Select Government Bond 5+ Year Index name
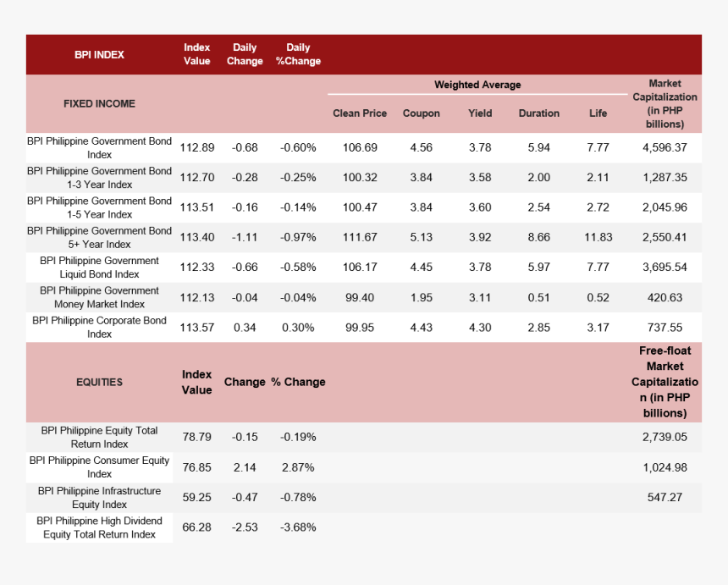 [x=99, y=237]
